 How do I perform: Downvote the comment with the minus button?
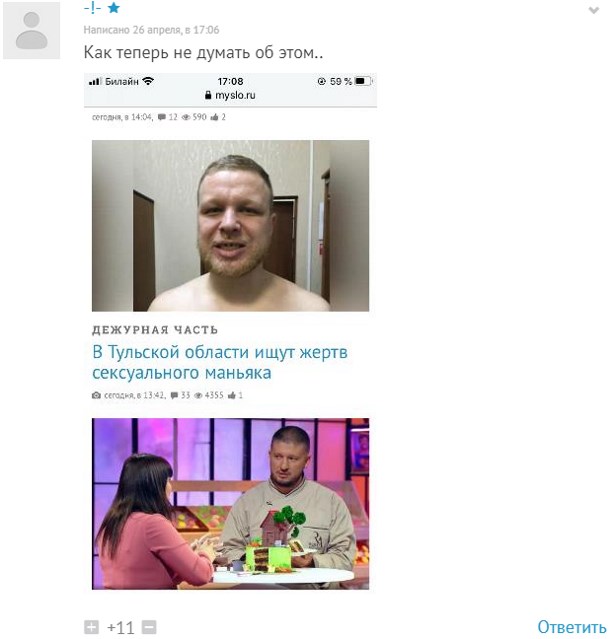click(x=149, y=627)
